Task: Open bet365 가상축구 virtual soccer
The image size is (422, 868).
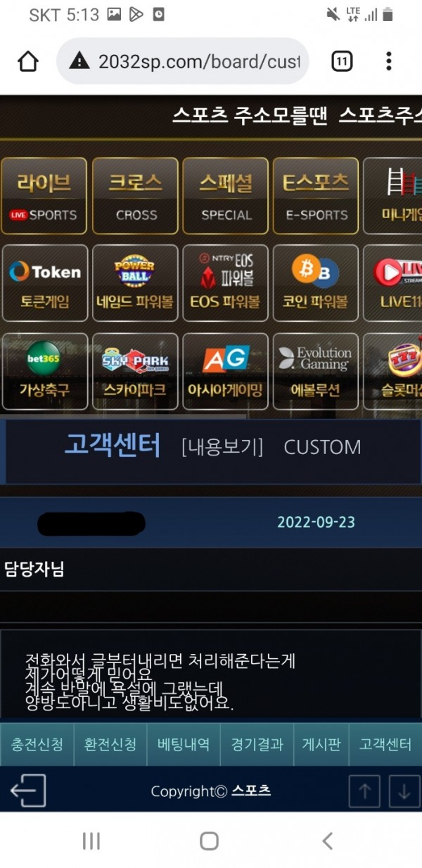Action: point(45,372)
